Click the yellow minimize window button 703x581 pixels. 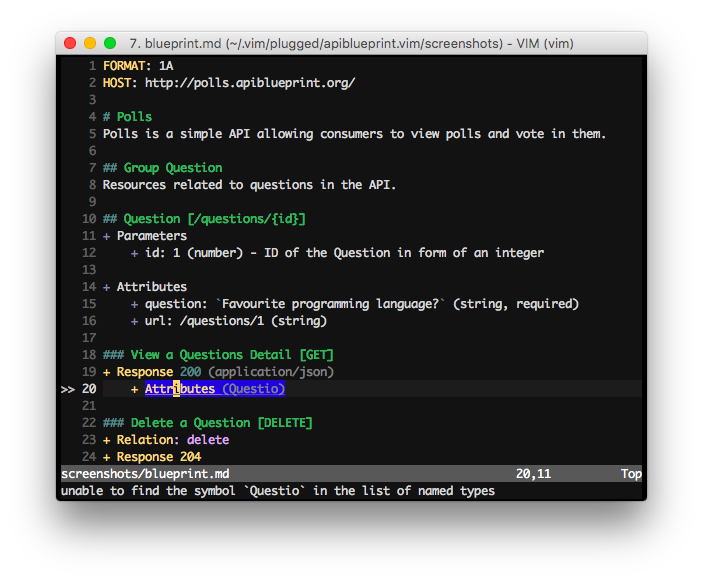tap(90, 43)
